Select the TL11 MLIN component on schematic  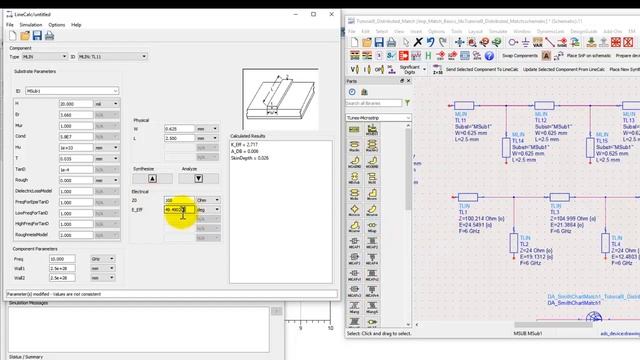(464, 106)
